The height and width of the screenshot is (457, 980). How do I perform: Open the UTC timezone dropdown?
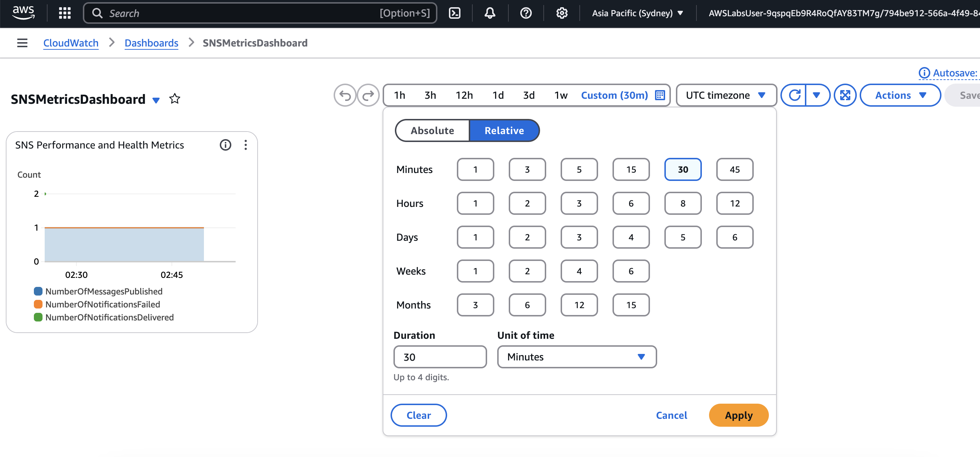point(726,95)
